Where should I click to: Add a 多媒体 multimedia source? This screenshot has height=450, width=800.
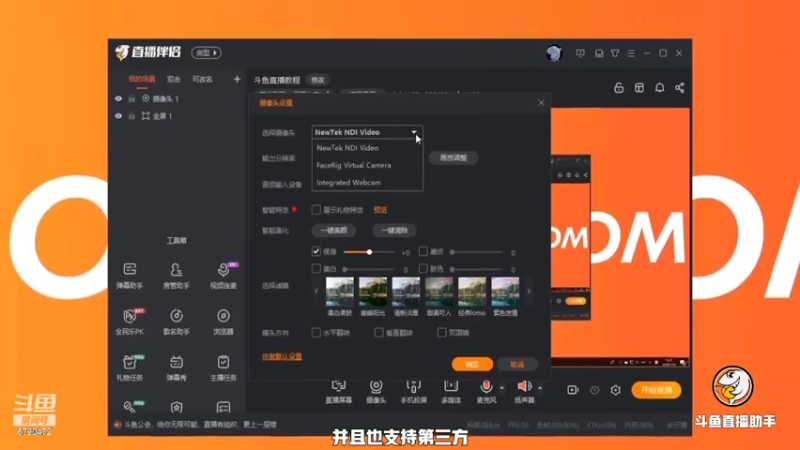point(451,392)
